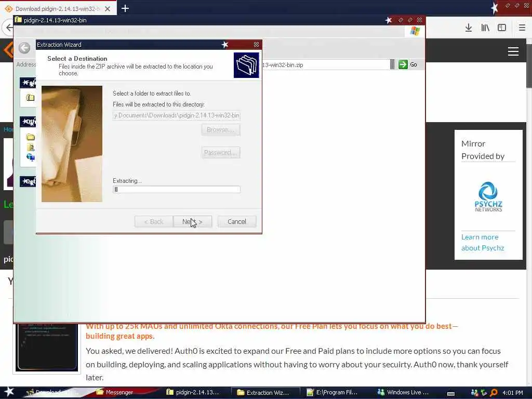Click the back arrow in folder window
The width and height of the screenshot is (532, 399).
(24, 48)
